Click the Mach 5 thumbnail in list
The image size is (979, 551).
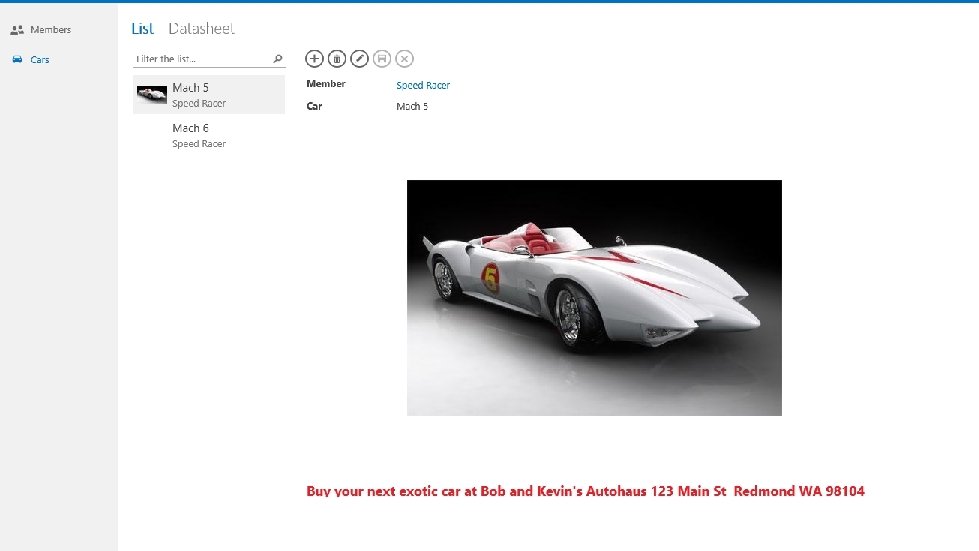coord(152,94)
